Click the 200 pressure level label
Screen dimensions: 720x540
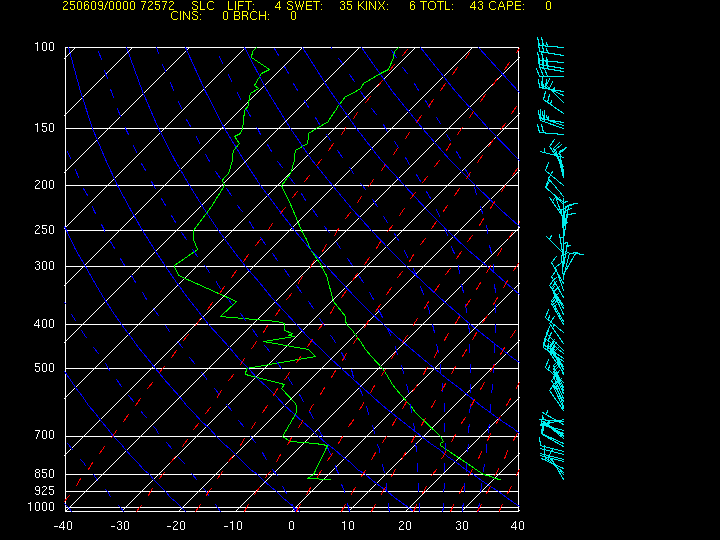coord(45,185)
